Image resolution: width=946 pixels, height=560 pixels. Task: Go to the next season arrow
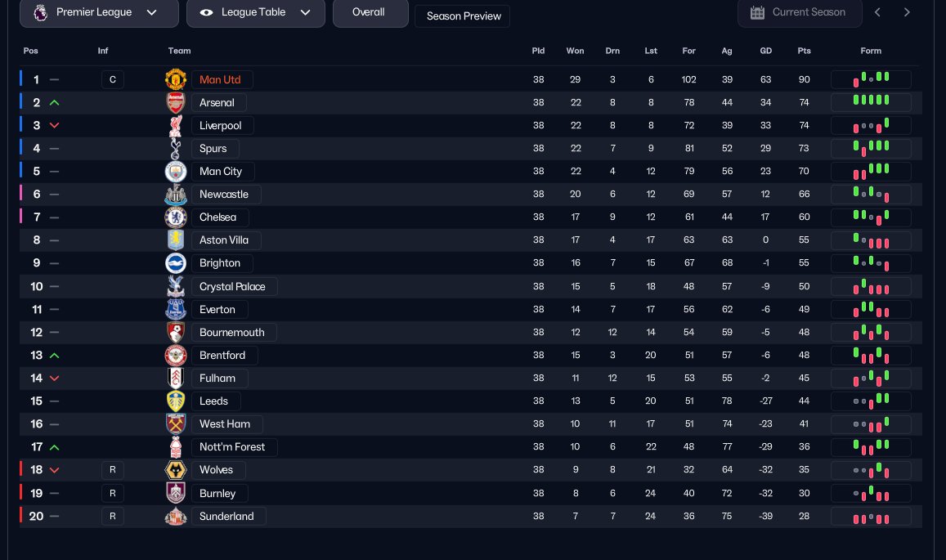pyautogui.click(x=906, y=13)
